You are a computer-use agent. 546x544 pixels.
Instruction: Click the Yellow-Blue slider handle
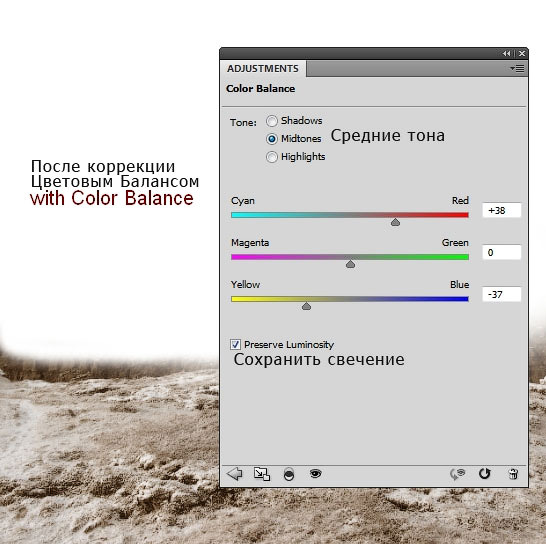point(306,306)
